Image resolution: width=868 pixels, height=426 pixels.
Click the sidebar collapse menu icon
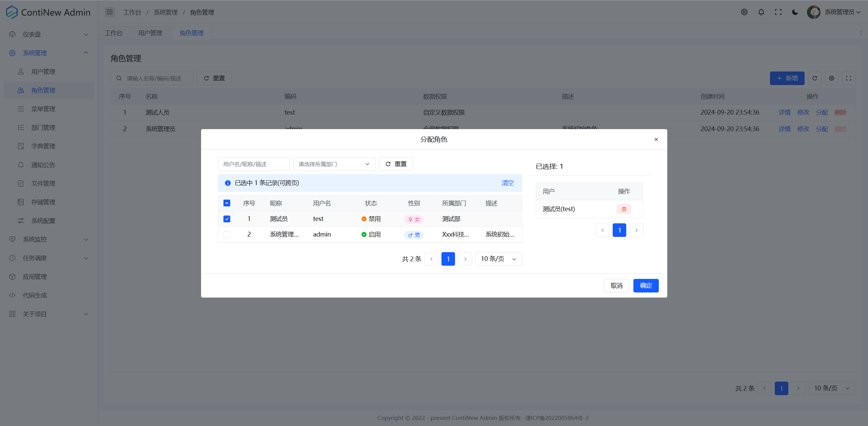110,12
